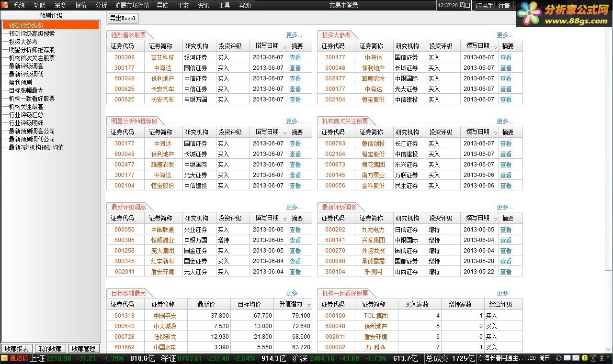
Task: Select 行业评级汇总 in the left tree
Action: pyautogui.click(x=26, y=115)
